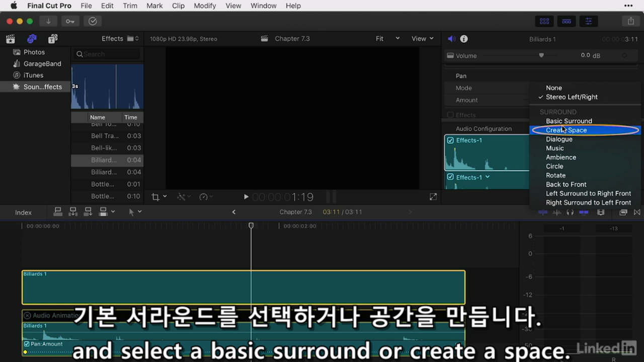Click the background tasks checkmark icon
Image resolution: width=644 pixels, height=362 pixels.
pyautogui.click(x=93, y=21)
